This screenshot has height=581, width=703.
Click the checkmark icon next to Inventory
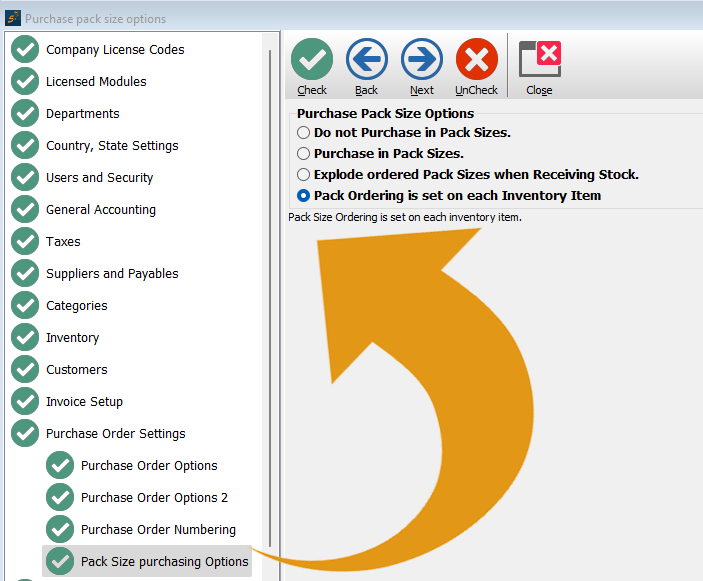(25, 338)
